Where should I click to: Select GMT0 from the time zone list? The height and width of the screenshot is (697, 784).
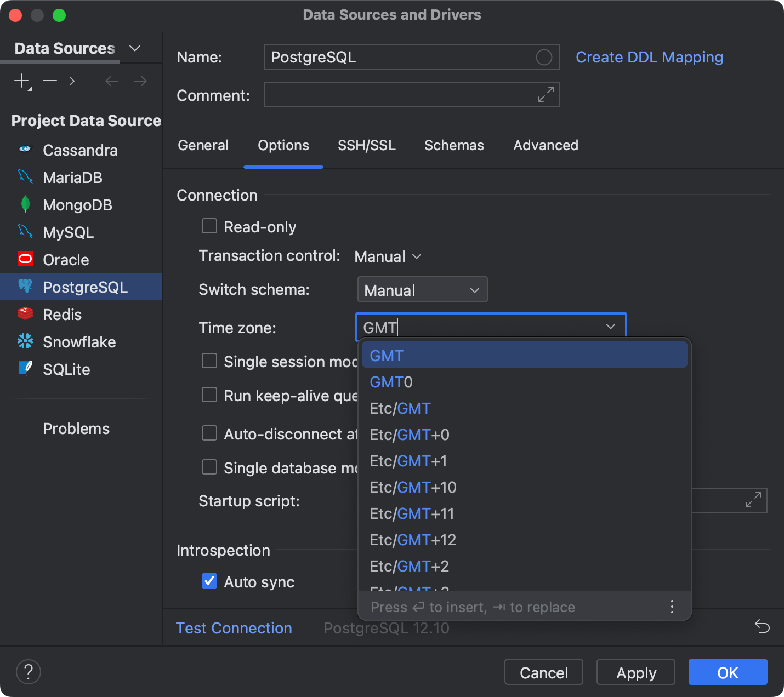pyautogui.click(x=390, y=382)
